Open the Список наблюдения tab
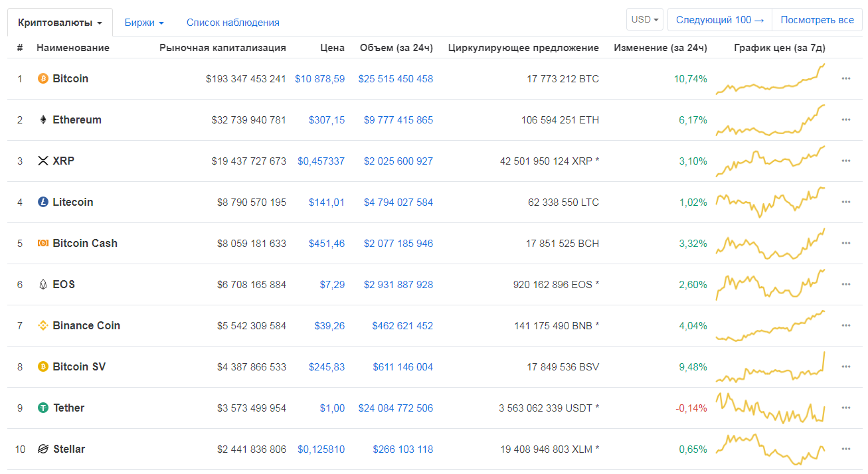 [233, 23]
